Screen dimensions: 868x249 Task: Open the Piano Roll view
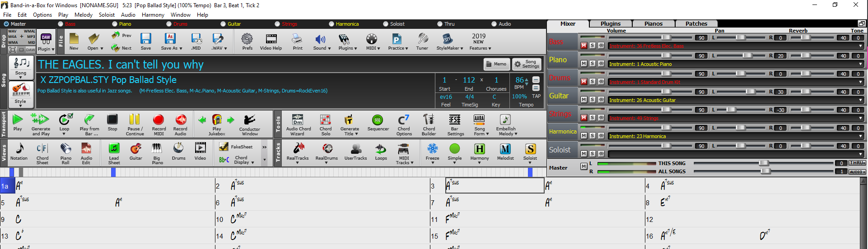(65, 153)
